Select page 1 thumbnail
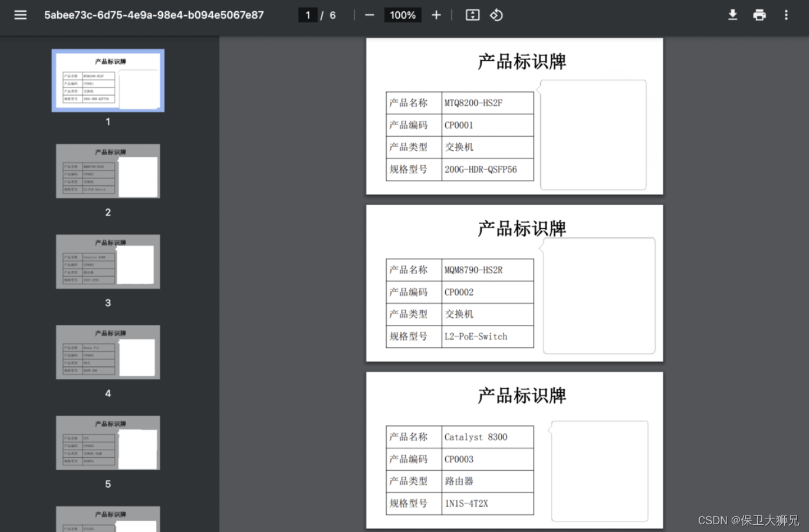The width and height of the screenshot is (809, 532). (108, 81)
